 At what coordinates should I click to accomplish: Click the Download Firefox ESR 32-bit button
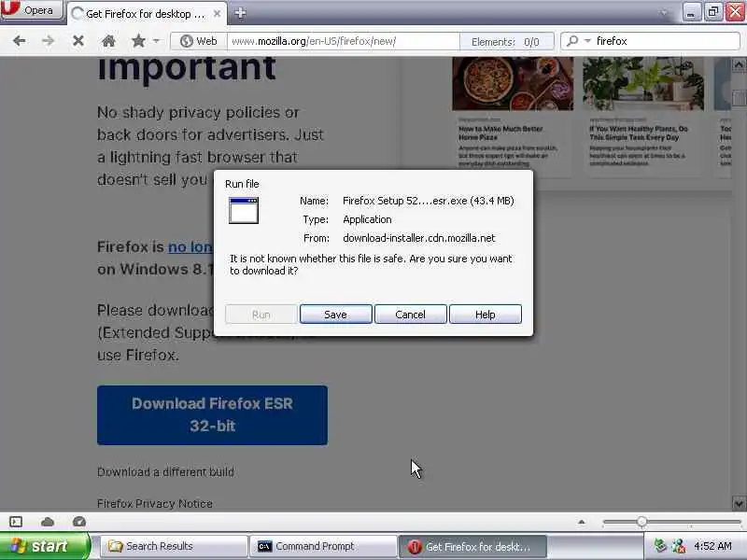point(213,414)
